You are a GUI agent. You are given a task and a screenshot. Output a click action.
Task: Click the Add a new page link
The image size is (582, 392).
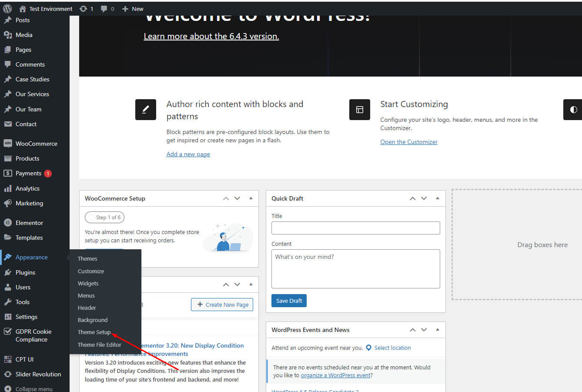tap(188, 154)
